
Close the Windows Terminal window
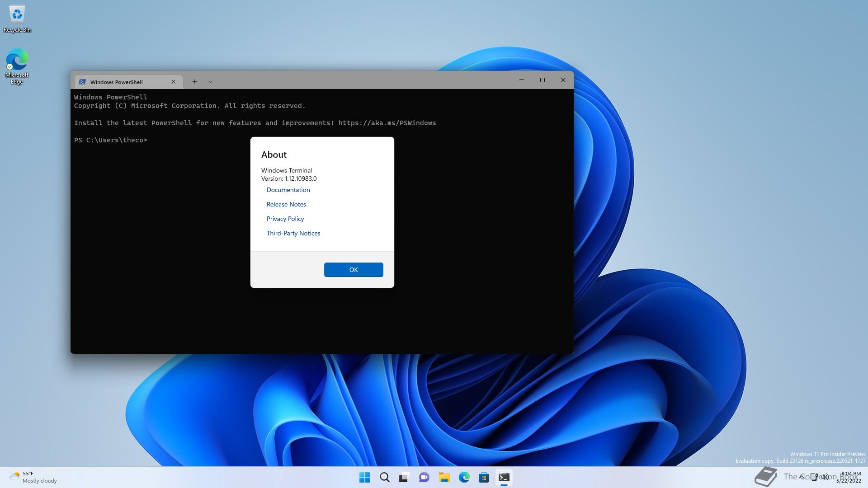[x=563, y=80]
